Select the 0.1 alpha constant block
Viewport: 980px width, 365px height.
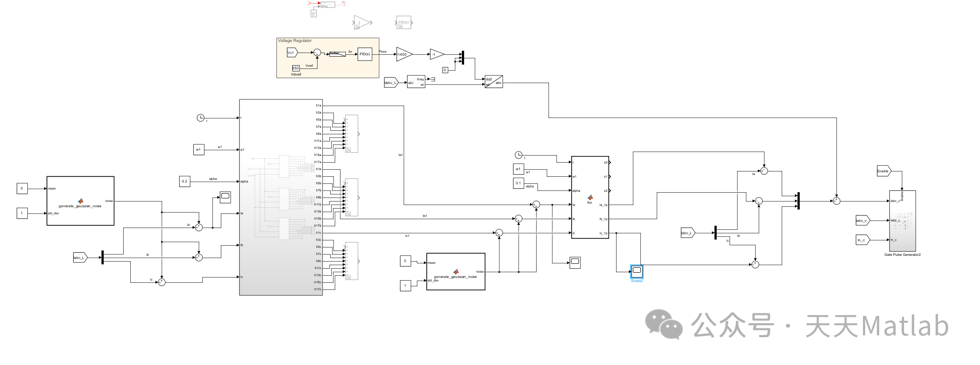point(518,183)
